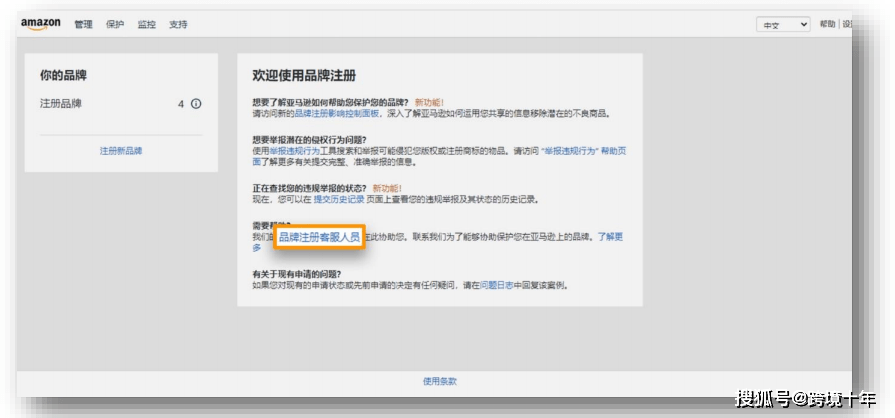Open the 监控 menu
Image resolution: width=895 pixels, height=418 pixels.
click(147, 25)
